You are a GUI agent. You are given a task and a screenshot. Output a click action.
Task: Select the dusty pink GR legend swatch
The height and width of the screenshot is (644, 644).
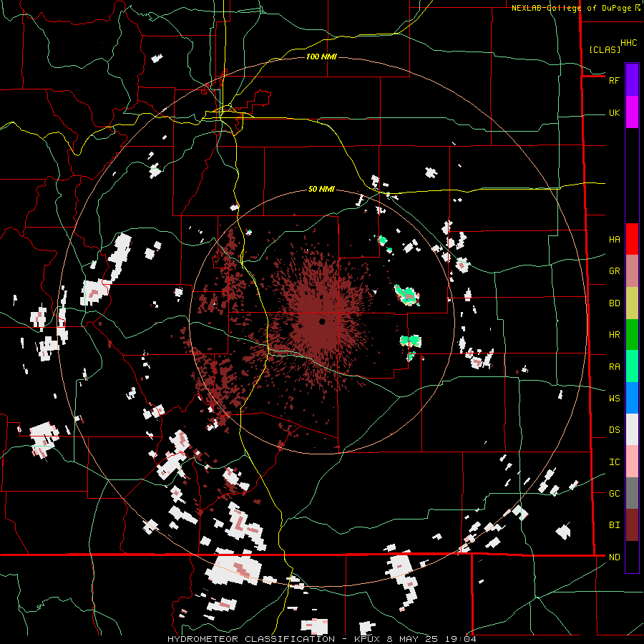tap(632, 271)
